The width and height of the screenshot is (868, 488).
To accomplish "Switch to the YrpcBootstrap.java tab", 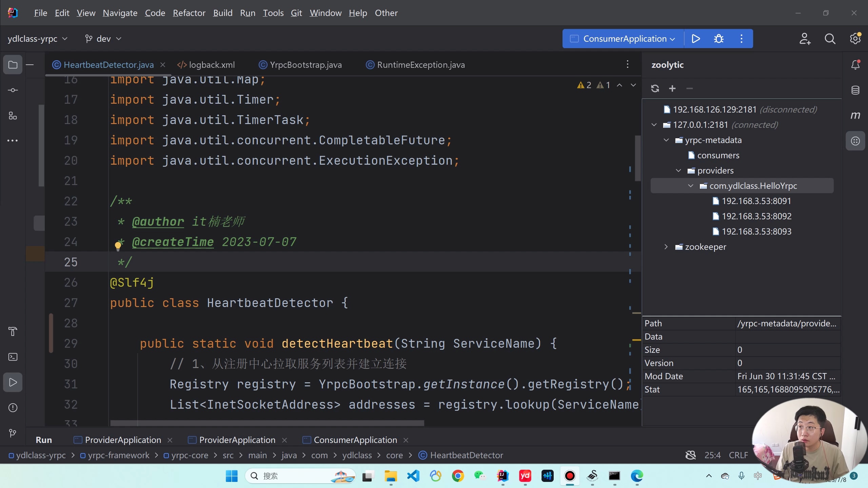I will (305, 65).
